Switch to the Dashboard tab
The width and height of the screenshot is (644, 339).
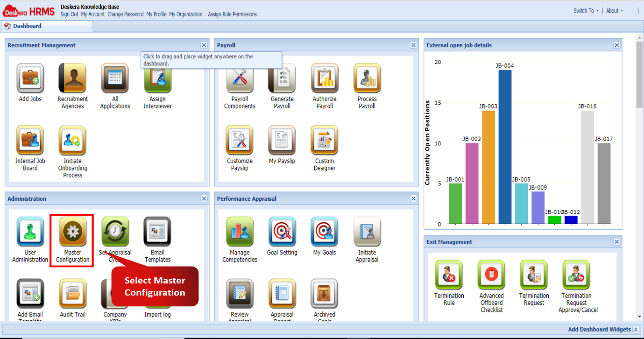tap(28, 26)
